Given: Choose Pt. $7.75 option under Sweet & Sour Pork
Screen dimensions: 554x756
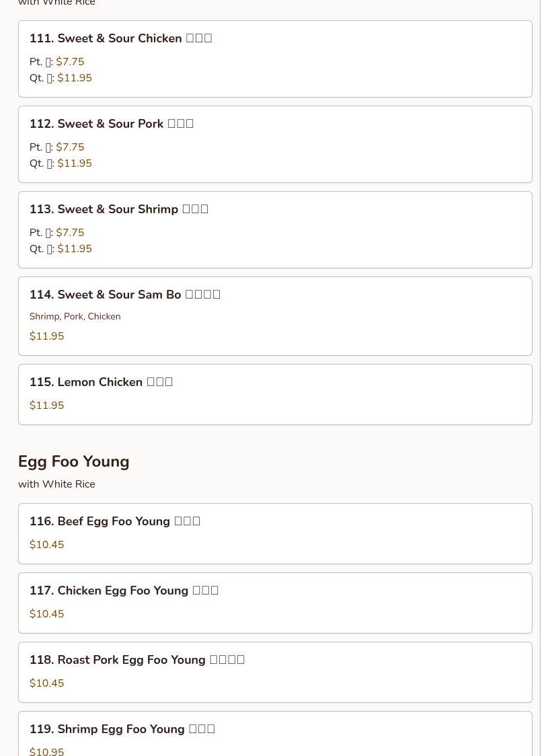Looking at the screenshot, I should [x=57, y=147].
